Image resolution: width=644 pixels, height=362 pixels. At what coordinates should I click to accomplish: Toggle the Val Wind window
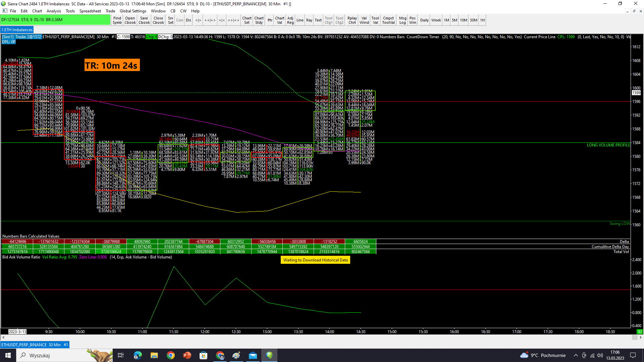364,20
